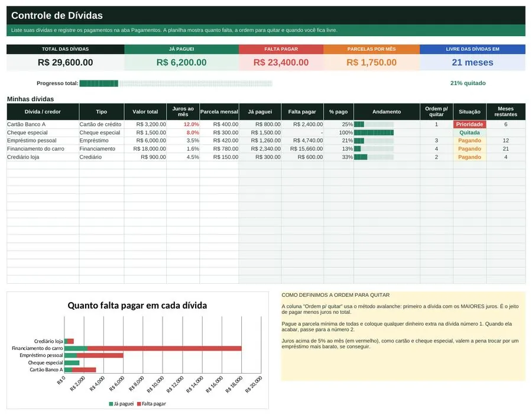Click the Progresso total progress bar
Screen dimensions: 532x415
(176, 83)
